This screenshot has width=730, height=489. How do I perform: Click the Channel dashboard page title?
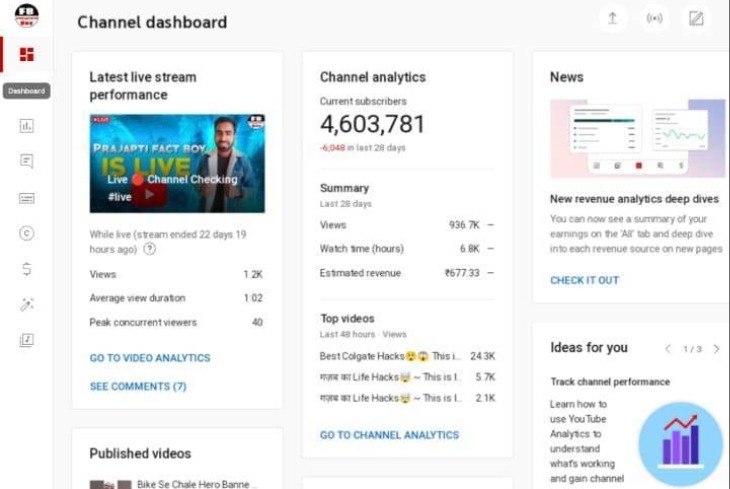(152, 22)
